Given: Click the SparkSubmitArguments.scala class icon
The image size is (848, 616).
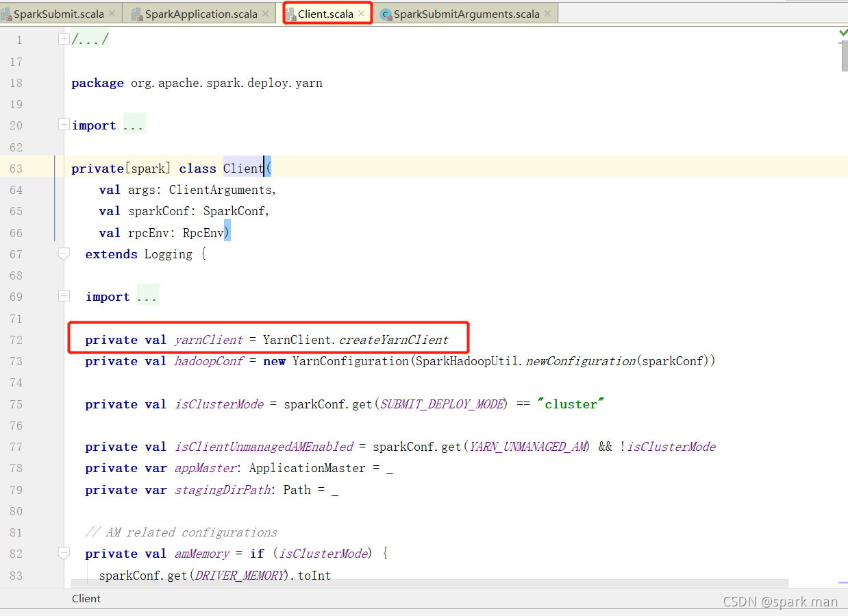Looking at the screenshot, I should (x=386, y=14).
